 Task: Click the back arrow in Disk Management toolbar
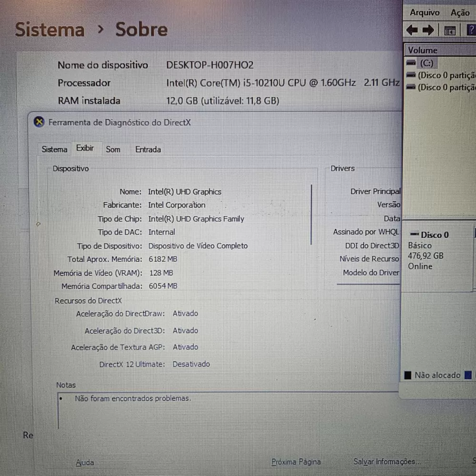coord(412,30)
